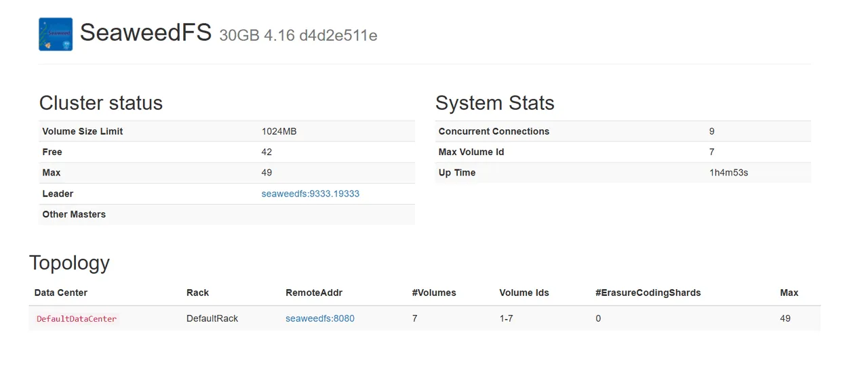Viewport: 868px width, 384px height.
Task: Select the Volume Ids cell 1-7
Action: (x=507, y=318)
